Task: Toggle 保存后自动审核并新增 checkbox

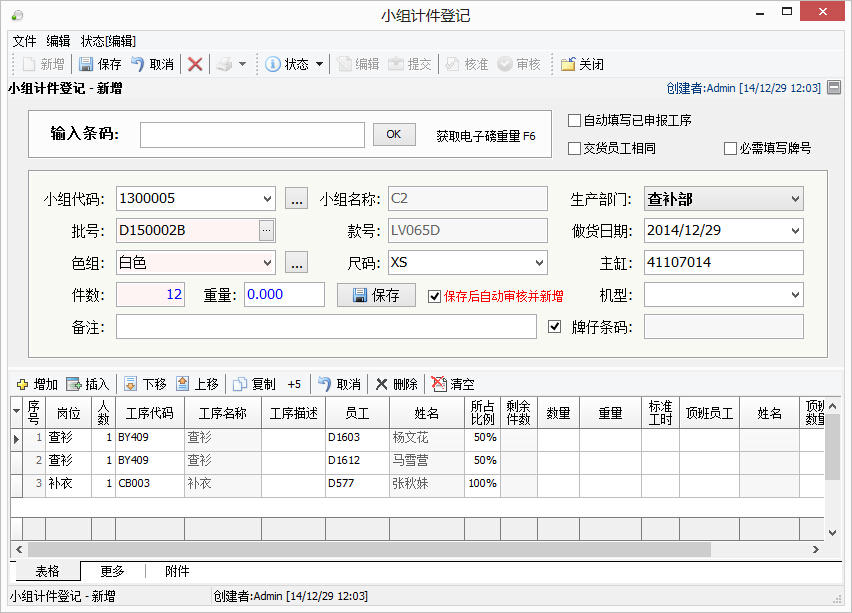Action: coord(434,296)
